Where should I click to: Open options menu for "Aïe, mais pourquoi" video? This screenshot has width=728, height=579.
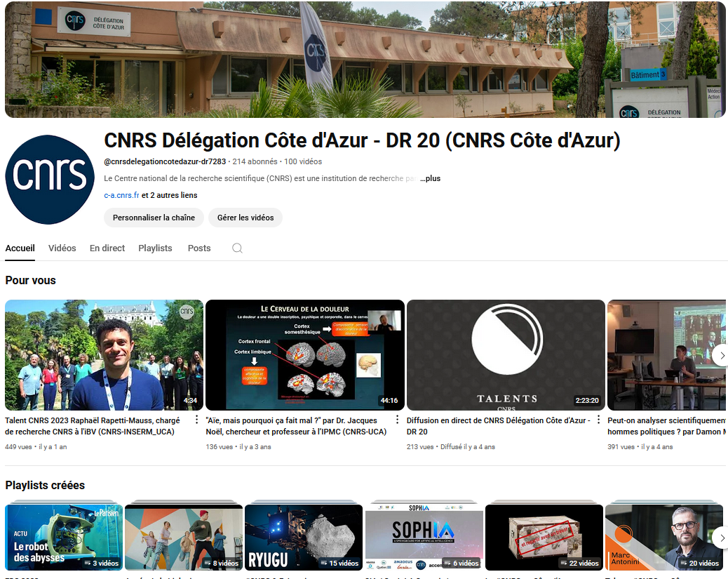[397, 420]
